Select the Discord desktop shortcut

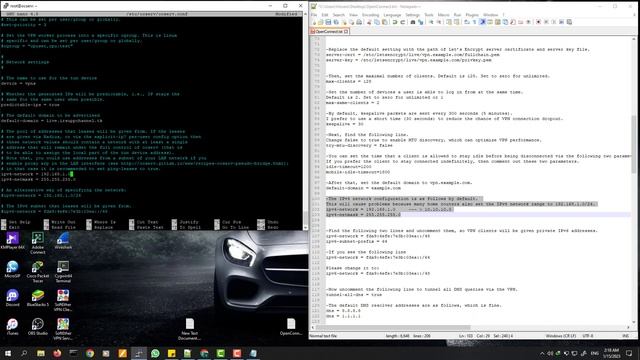(12, 298)
